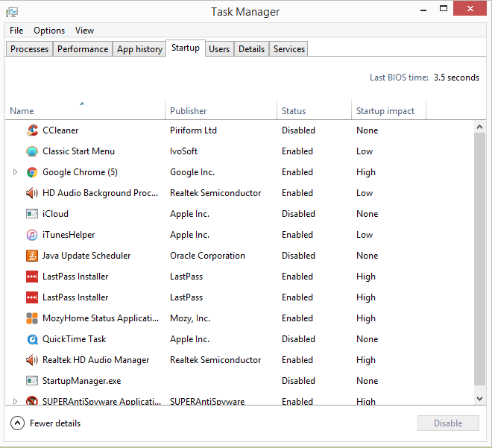This screenshot has height=448, width=492.
Task: Click the IvoSoft publisher cell
Action: [x=183, y=151]
